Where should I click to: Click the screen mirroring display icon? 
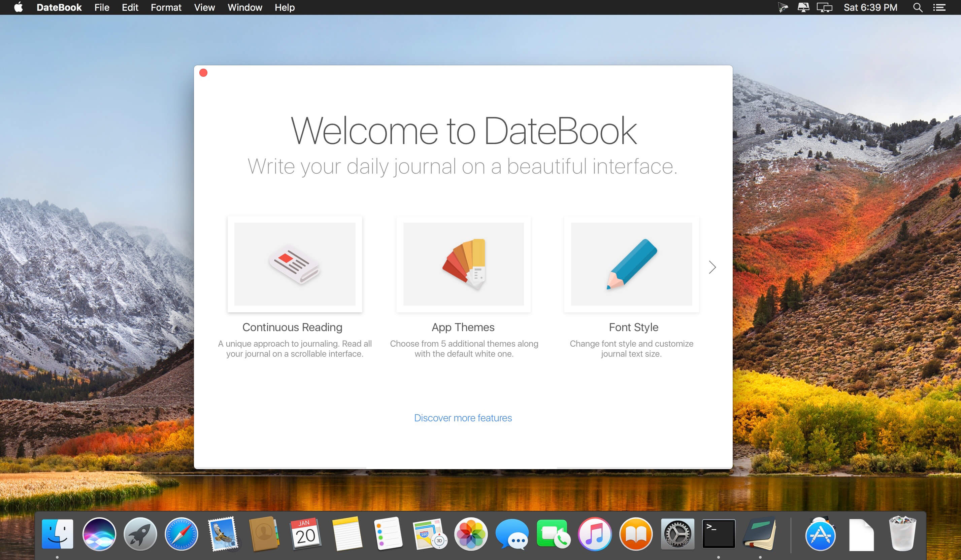tap(824, 7)
